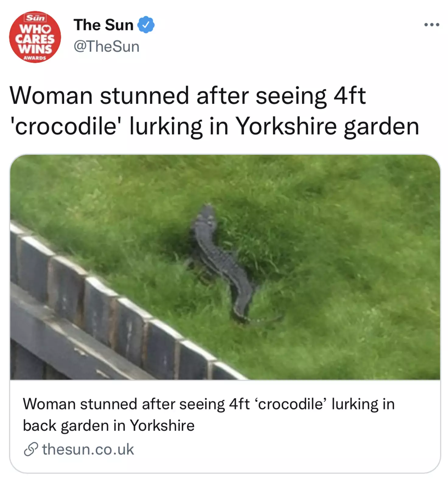The image size is (448, 487).
Task: Click the blue verified checkmark badge
Action: coord(146,25)
